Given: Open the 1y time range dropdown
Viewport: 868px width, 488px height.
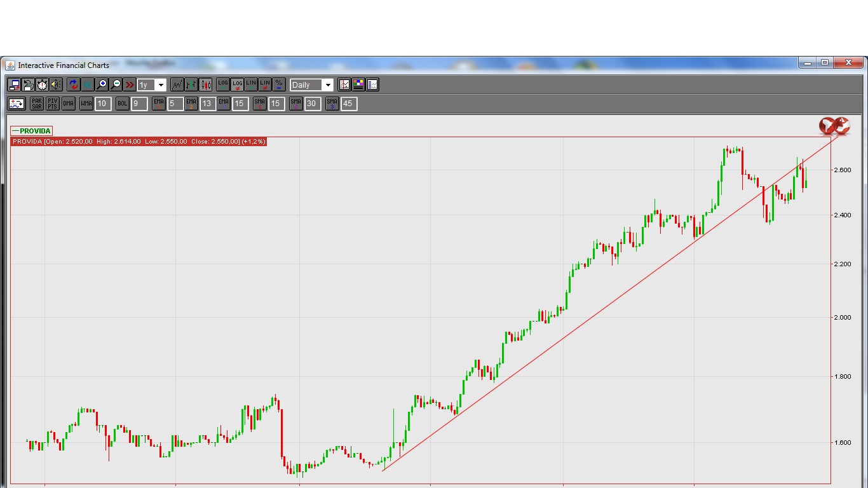Looking at the screenshot, I should pyautogui.click(x=152, y=85).
